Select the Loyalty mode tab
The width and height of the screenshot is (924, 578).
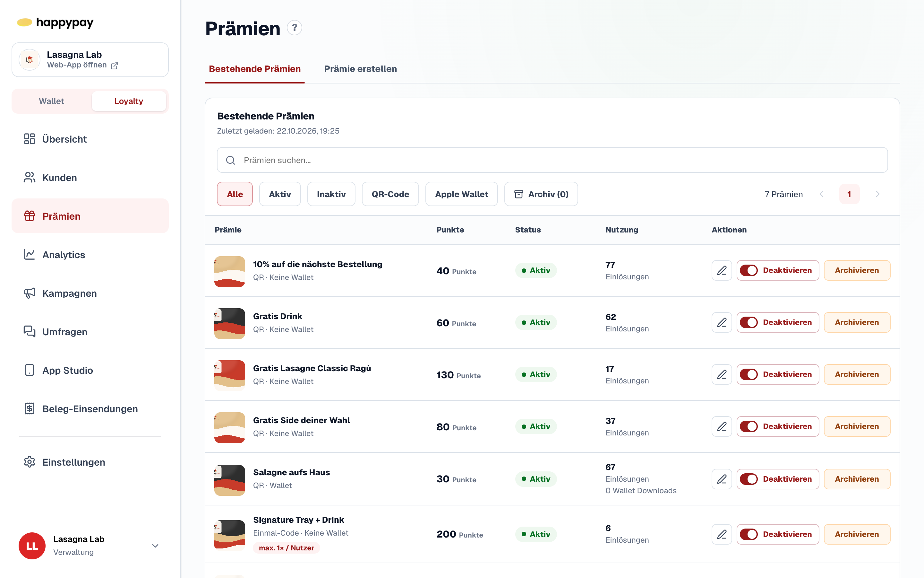[x=129, y=101]
